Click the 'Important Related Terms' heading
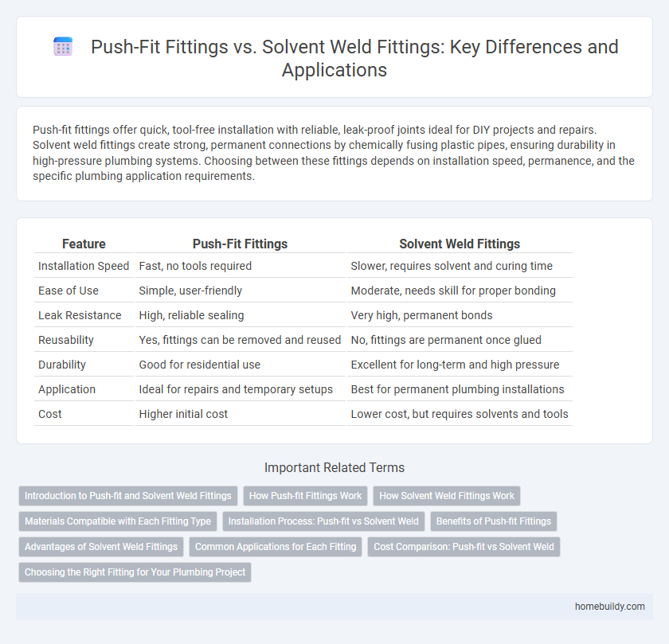Screen dimensions: 669x644 (334, 467)
